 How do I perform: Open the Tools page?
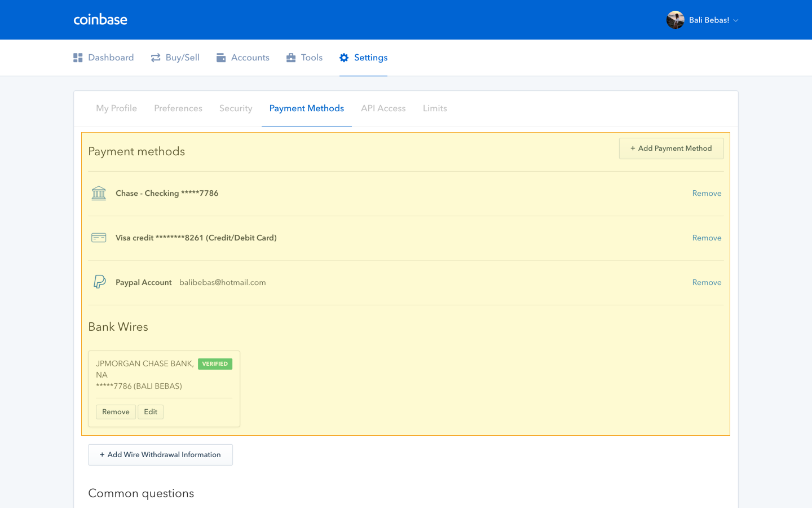304,58
